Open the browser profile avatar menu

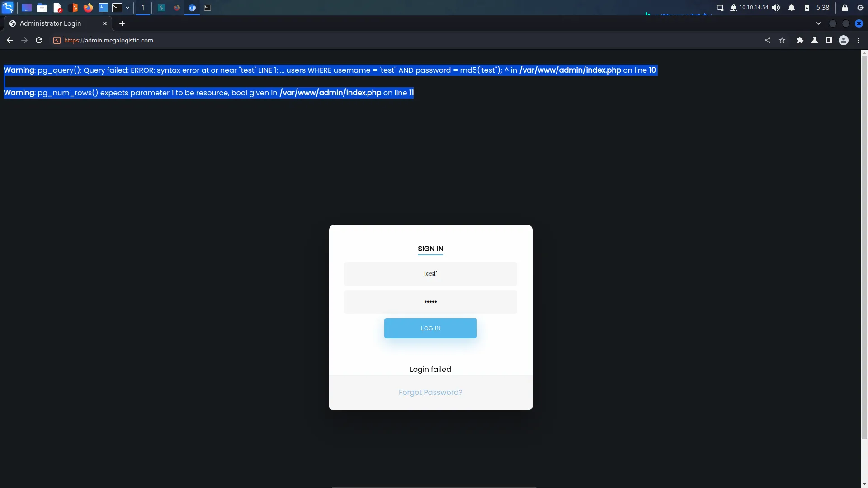pyautogui.click(x=844, y=40)
